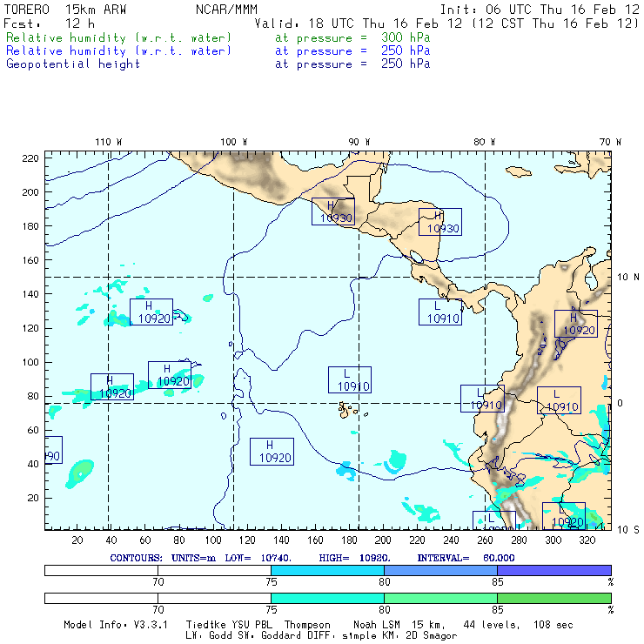Select the 80–85% medium blue colorbar segment

(439, 570)
